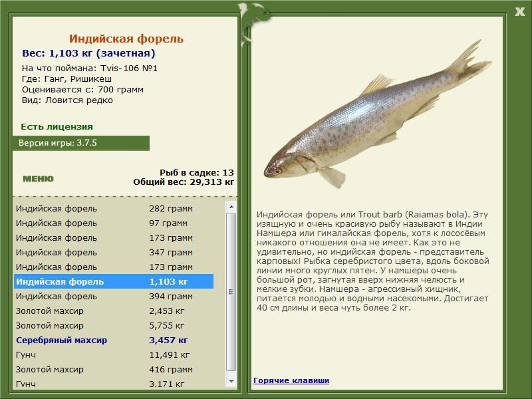
Task: Click the Вес: 1,103 кг (зачетная) line
Action: [88, 53]
